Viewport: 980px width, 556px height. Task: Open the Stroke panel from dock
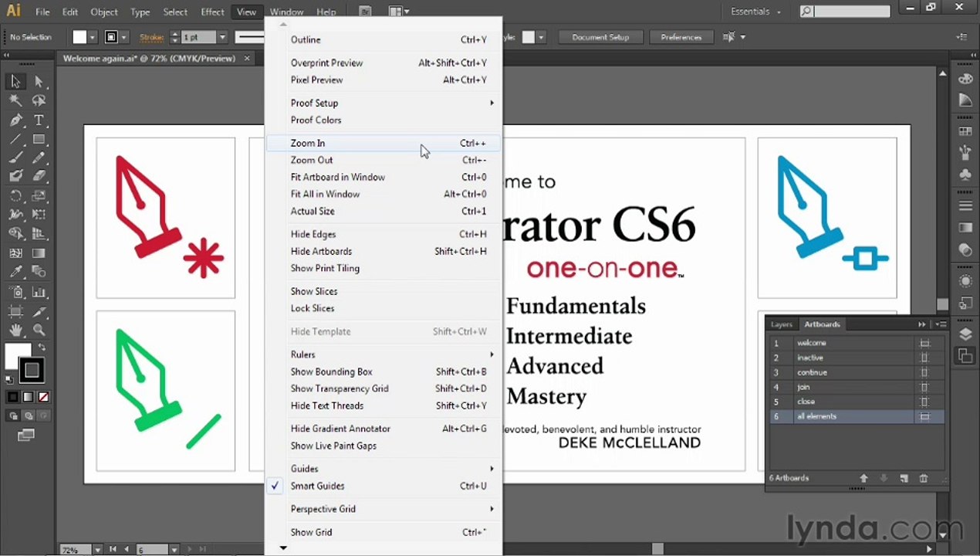coord(965,206)
